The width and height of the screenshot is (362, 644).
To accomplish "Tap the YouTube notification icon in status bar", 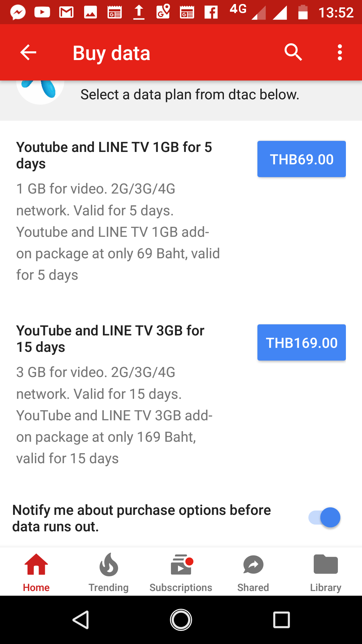I will coord(42,13).
